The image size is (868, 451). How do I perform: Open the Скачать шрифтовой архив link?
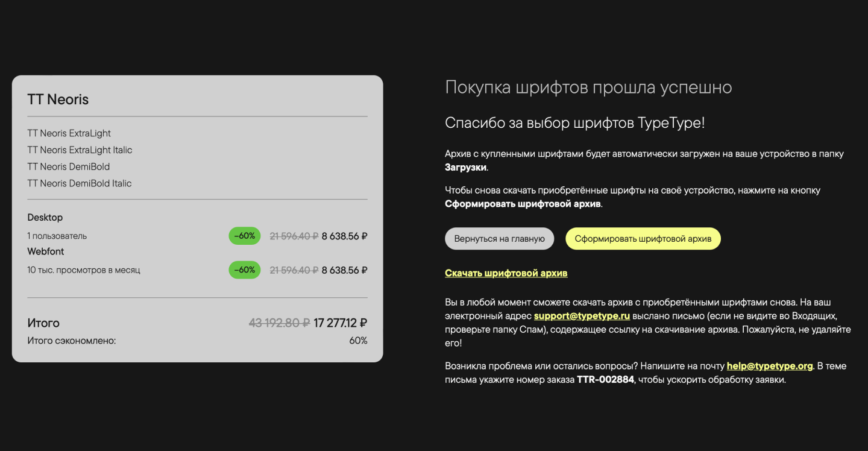tap(506, 273)
